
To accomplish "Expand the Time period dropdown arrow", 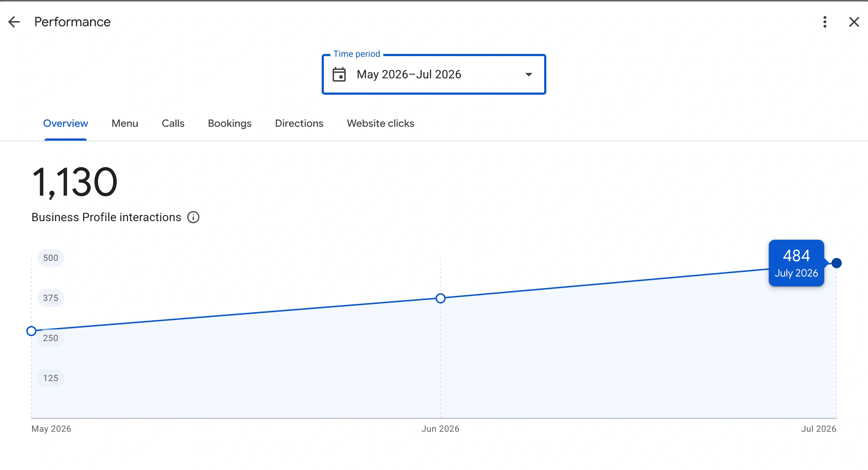I will [528, 74].
